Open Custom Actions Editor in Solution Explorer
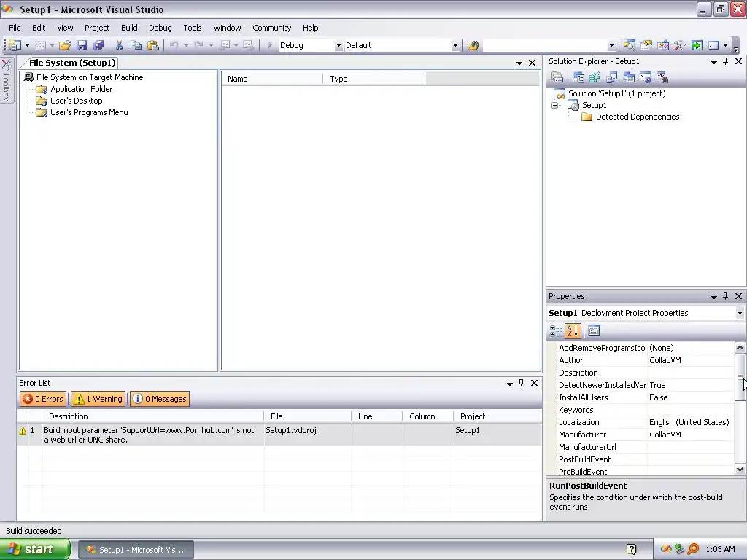 tap(646, 77)
